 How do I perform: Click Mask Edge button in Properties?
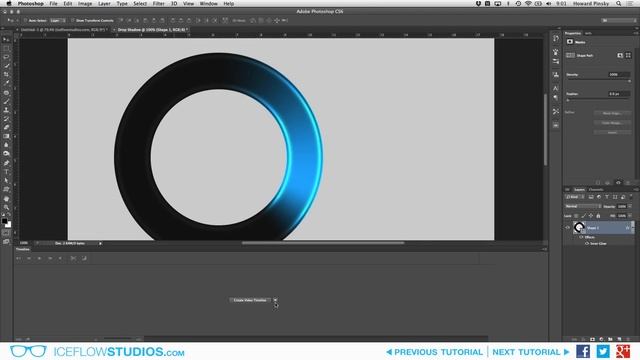click(x=612, y=113)
